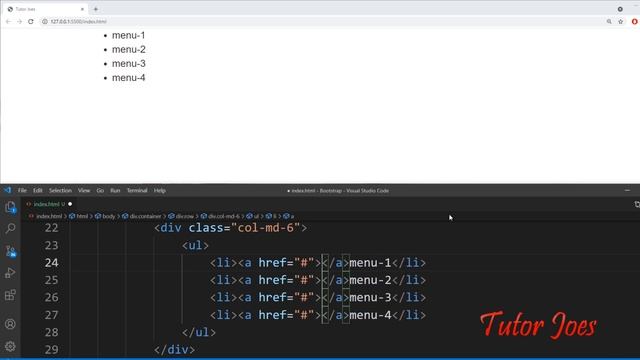Open the Manage gear icon
Screen dimensions: 640x360
click(11, 346)
